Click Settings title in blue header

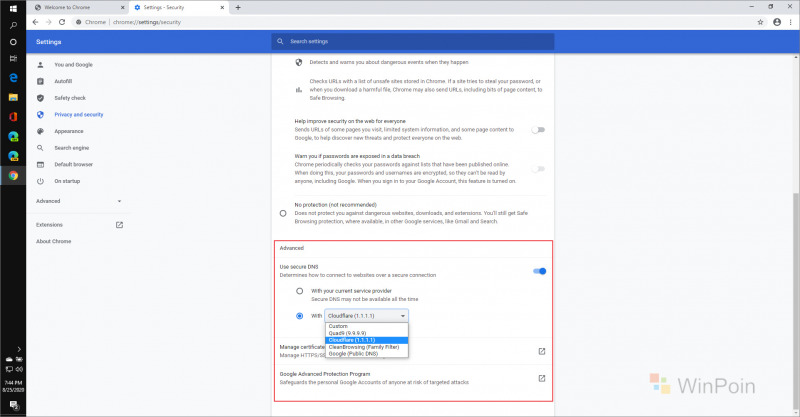48,42
